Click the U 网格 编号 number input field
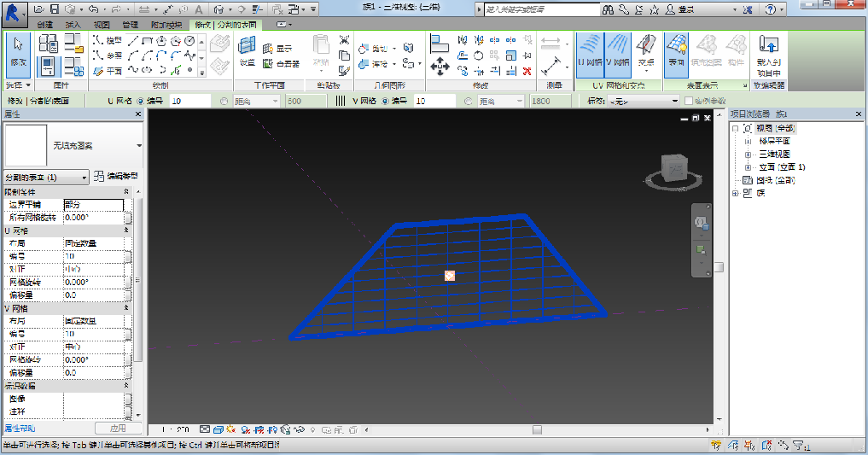Viewport: 868px width, 455px height. click(x=189, y=101)
